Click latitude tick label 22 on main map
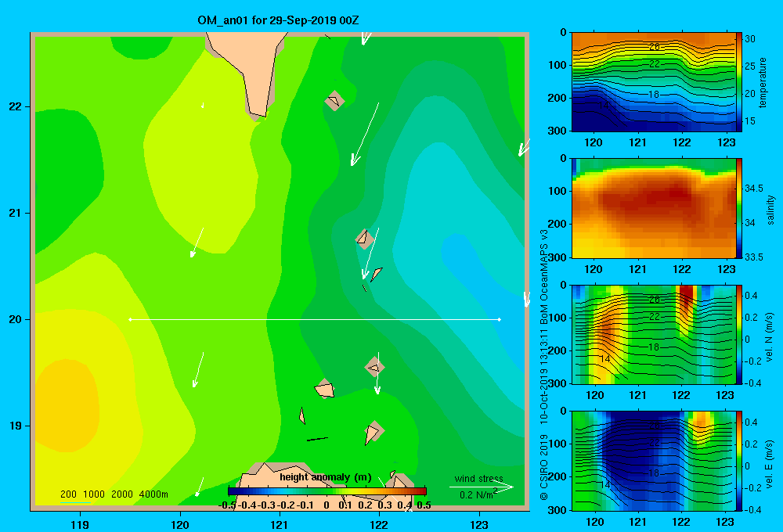 (15, 107)
